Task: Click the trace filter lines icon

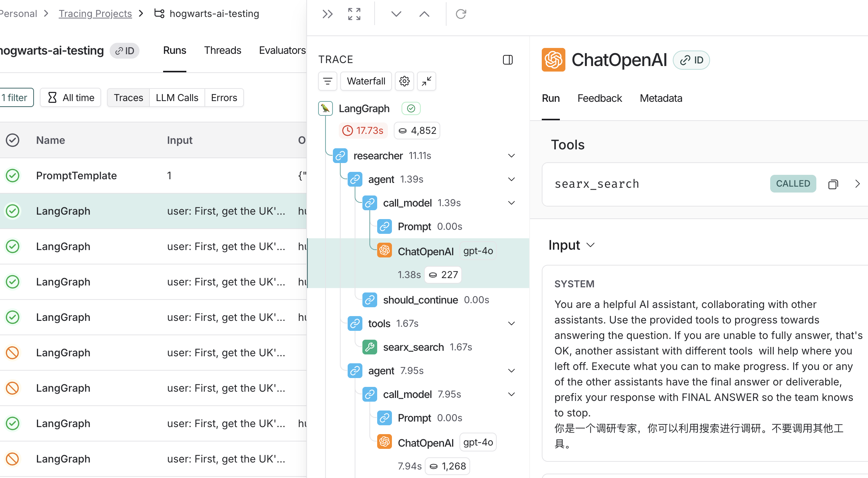Action: (x=327, y=81)
